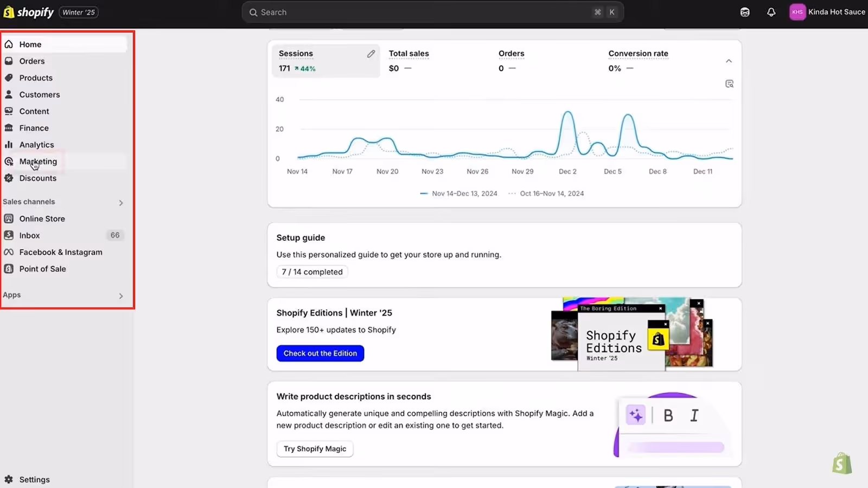Click the keyboard shortcut hint in search
Viewport: 868px width, 488px height.
[x=605, y=12]
